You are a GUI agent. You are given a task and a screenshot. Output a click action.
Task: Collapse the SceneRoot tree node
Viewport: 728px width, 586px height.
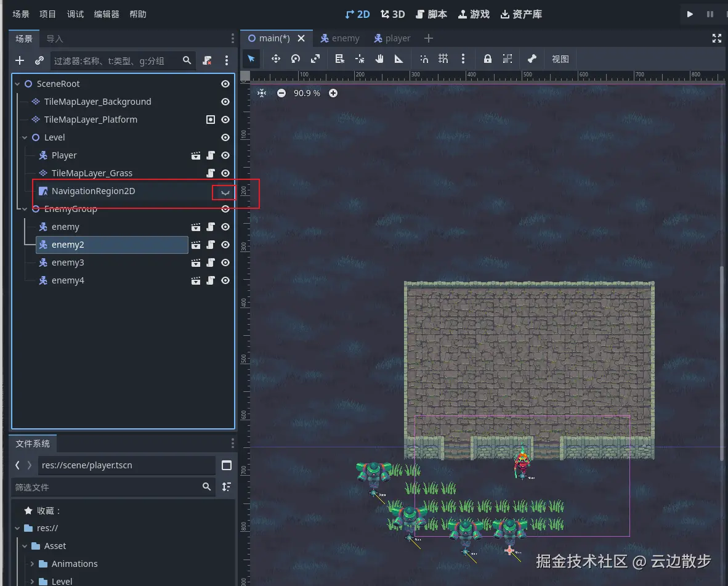pos(17,84)
